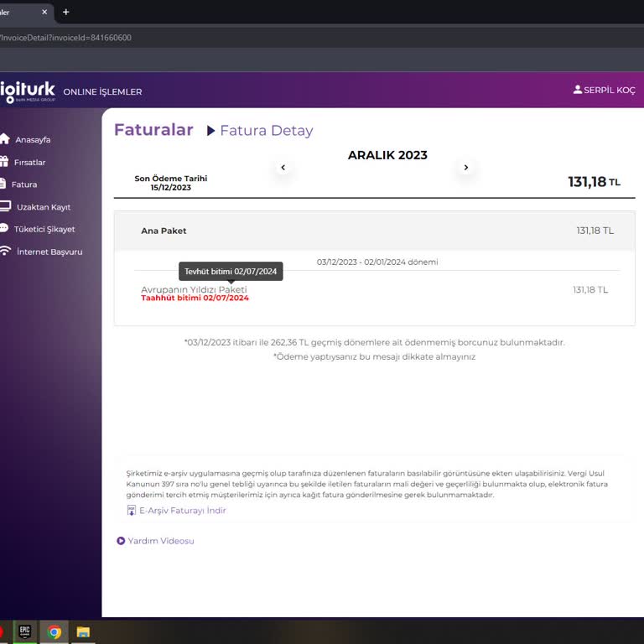644x644 pixels.
Task: Click the Fatura document icon in sidebar
Action: (3, 184)
